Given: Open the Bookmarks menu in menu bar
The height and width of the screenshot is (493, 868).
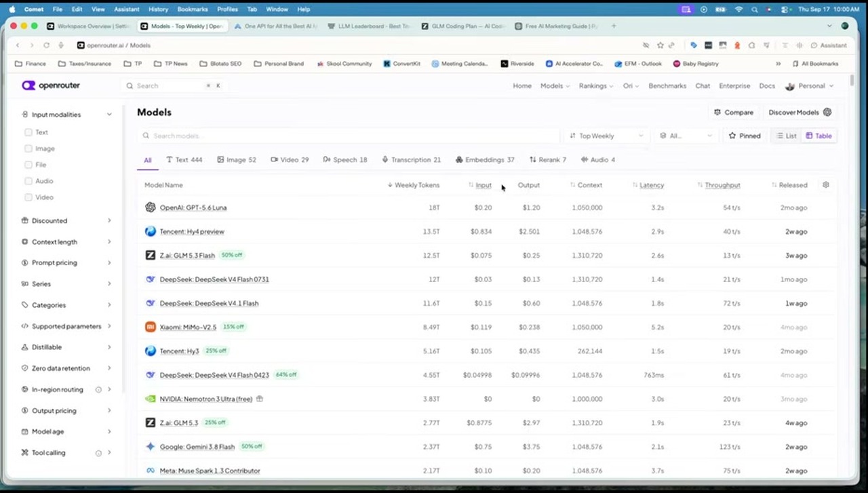Looking at the screenshot, I should tap(192, 9).
